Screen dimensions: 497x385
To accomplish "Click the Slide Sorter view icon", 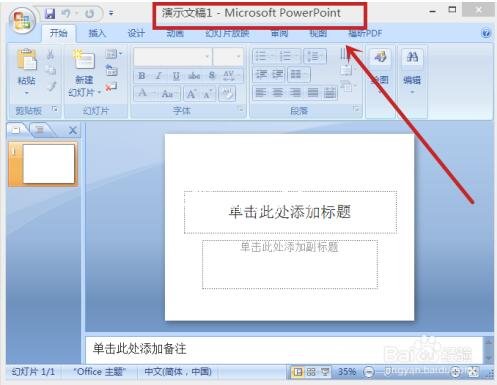I will [x=311, y=372].
